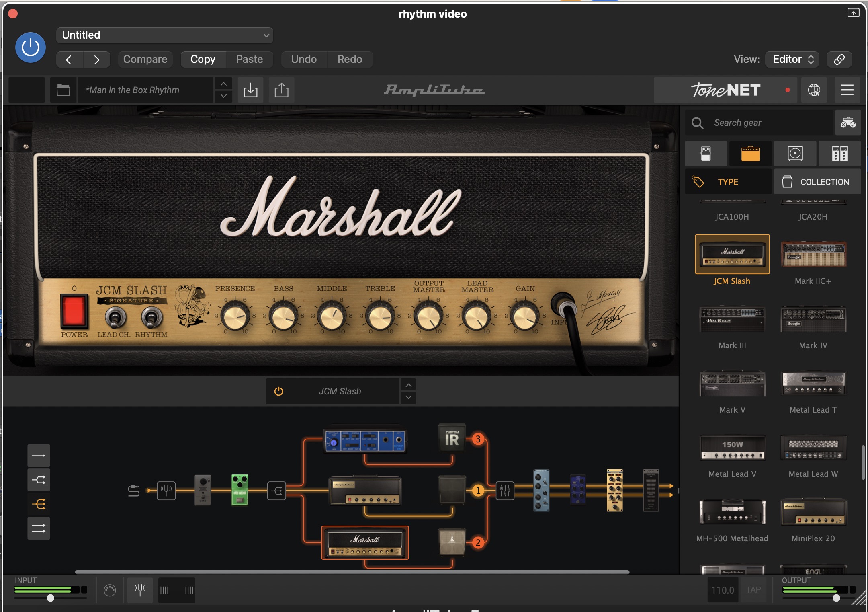Step preset up with the chevron
The image size is (868, 612).
tap(223, 84)
